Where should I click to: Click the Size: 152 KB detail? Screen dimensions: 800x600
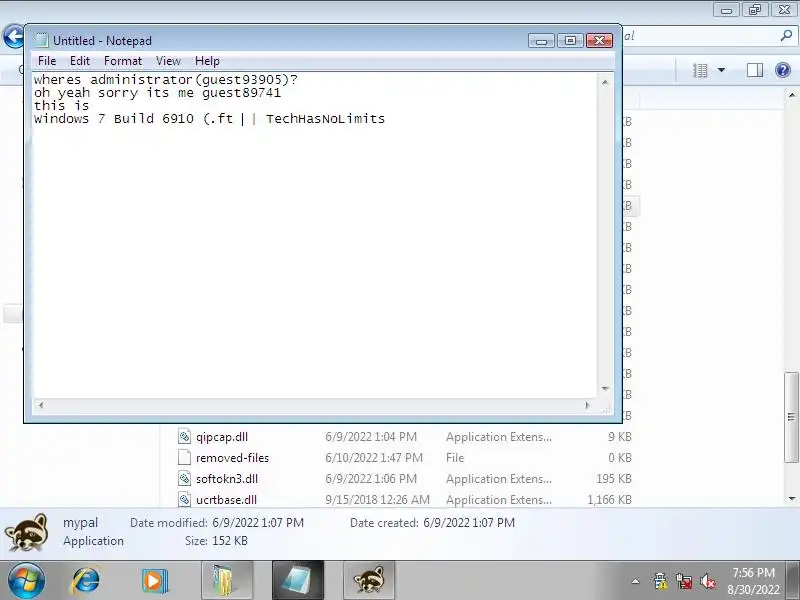216,540
